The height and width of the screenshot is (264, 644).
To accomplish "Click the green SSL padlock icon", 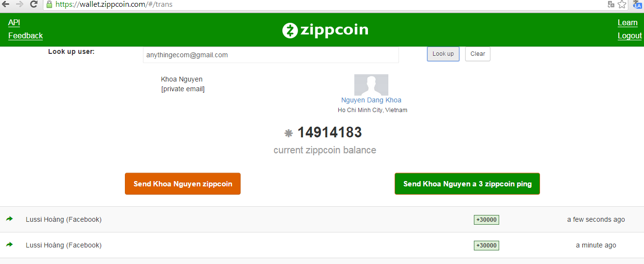I will point(49,4).
